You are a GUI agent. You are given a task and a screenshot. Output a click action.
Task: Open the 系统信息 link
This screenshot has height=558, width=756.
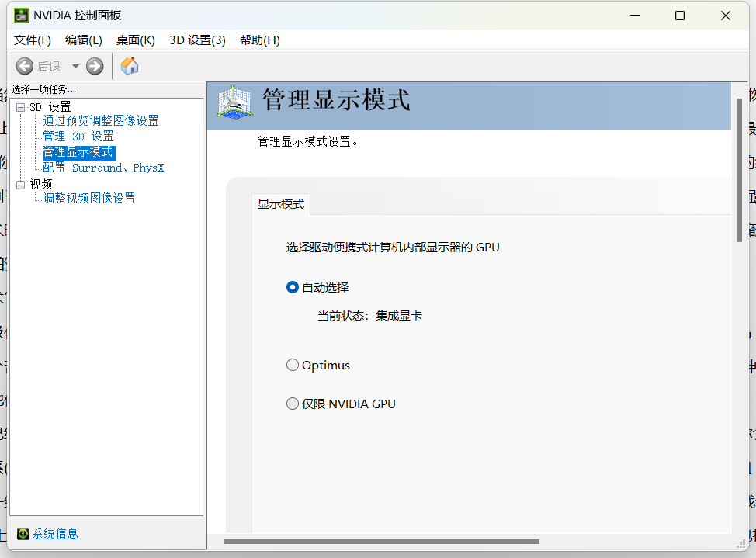coord(55,533)
